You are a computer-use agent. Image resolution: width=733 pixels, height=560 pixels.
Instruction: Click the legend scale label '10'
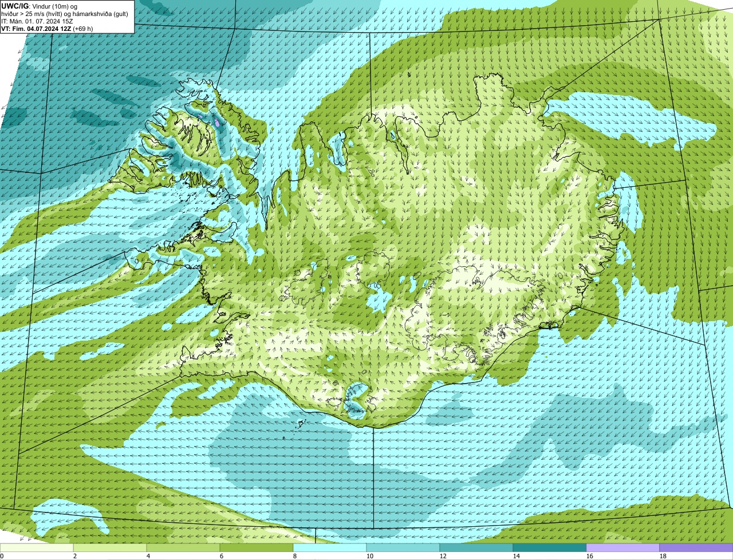click(x=370, y=556)
